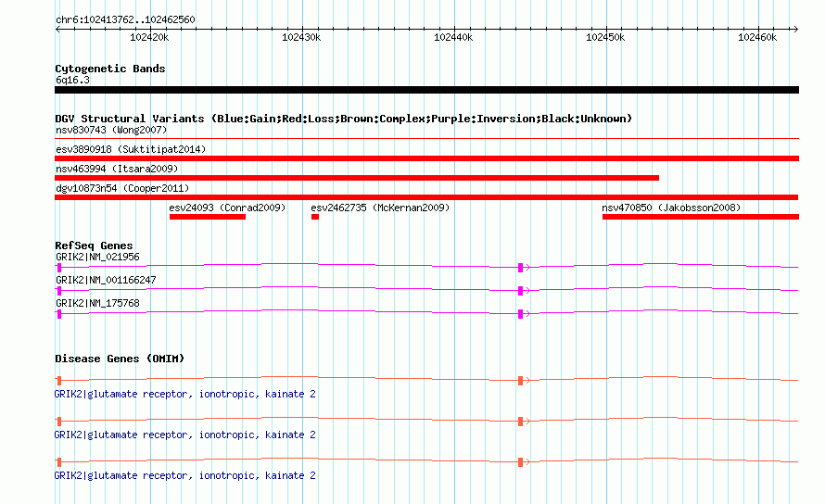The image size is (825, 504).
Task: Select the red nsv470850 loss bar
Action: (x=701, y=217)
